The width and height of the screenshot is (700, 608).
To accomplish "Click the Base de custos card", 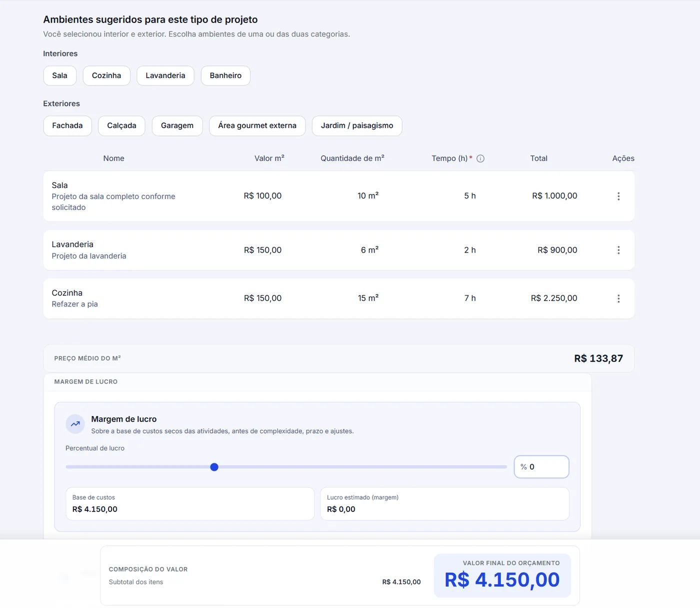I will [x=190, y=504].
